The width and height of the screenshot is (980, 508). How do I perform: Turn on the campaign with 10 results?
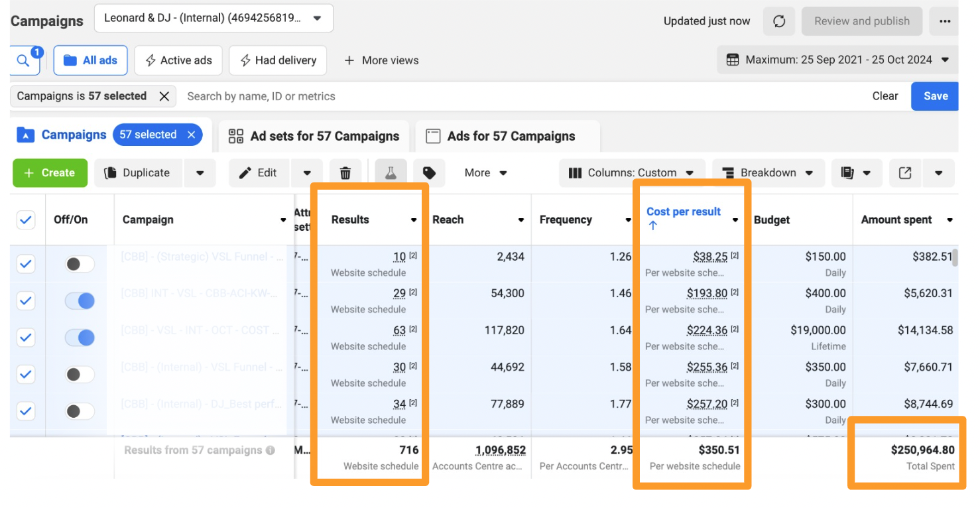click(x=80, y=264)
